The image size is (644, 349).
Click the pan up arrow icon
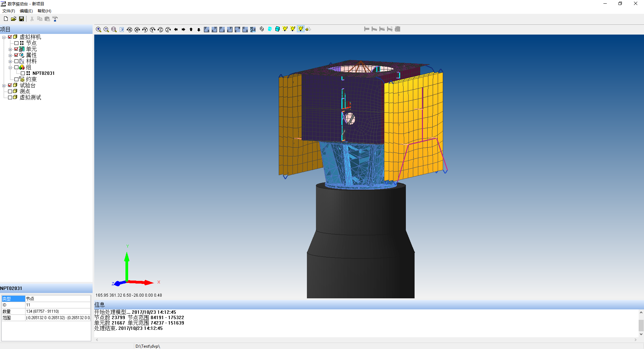pyautogui.click(x=191, y=30)
